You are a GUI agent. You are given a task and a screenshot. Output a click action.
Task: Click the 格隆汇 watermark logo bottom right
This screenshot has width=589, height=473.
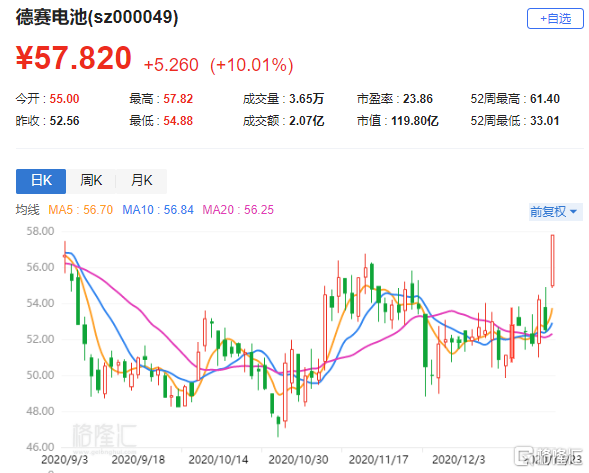coord(548,456)
